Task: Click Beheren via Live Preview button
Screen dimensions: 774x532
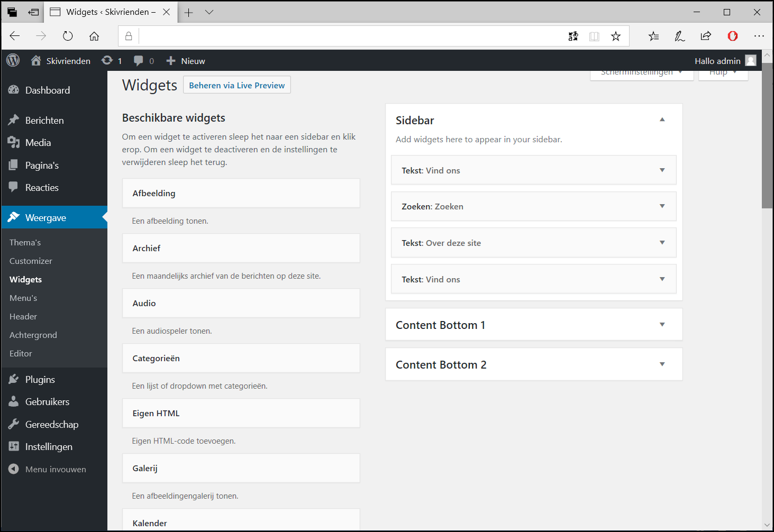Action: coord(237,85)
